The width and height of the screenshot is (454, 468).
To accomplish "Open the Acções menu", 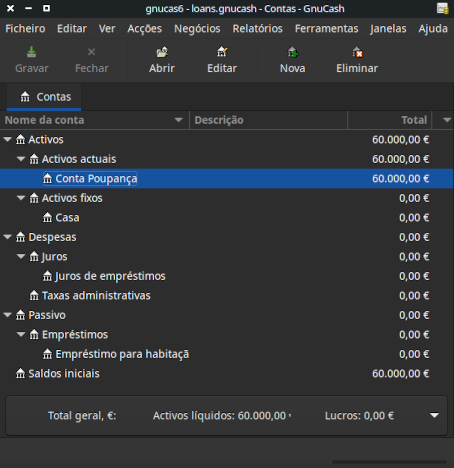I will pos(145,29).
